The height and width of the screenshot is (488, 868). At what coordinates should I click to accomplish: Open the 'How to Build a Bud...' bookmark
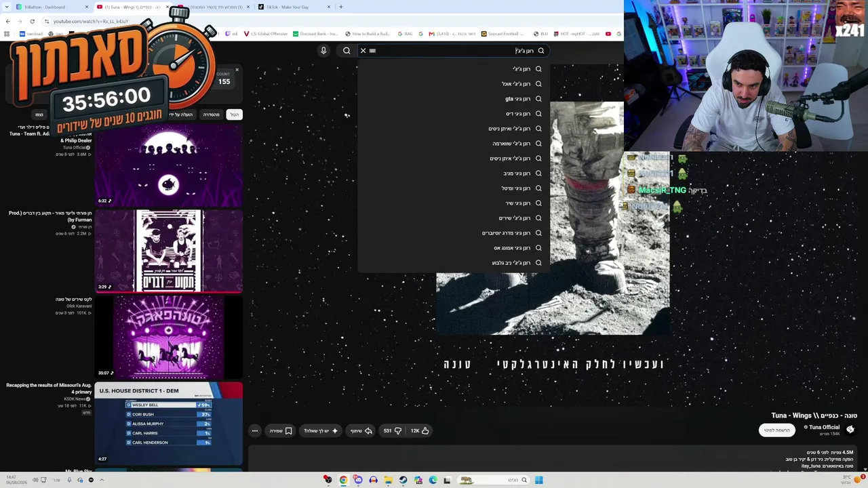pyautogui.click(x=368, y=34)
